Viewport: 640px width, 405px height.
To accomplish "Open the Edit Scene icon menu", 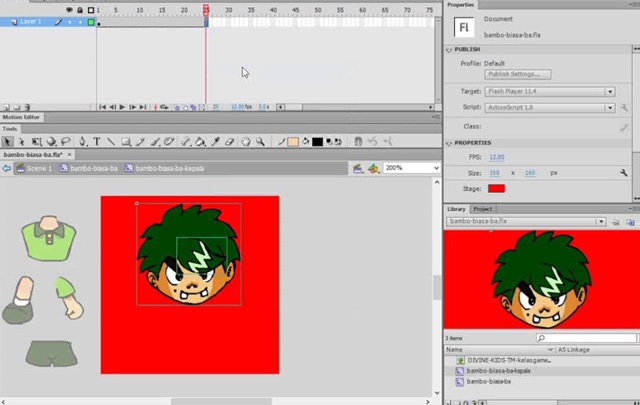I will point(358,168).
